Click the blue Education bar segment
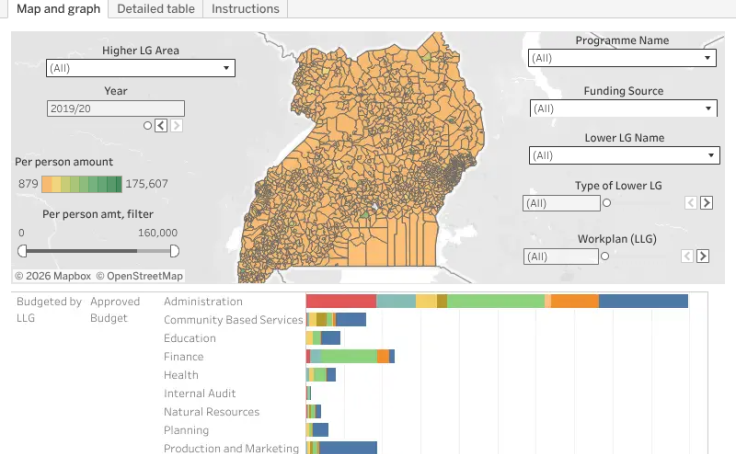 pyautogui.click(x=330, y=338)
